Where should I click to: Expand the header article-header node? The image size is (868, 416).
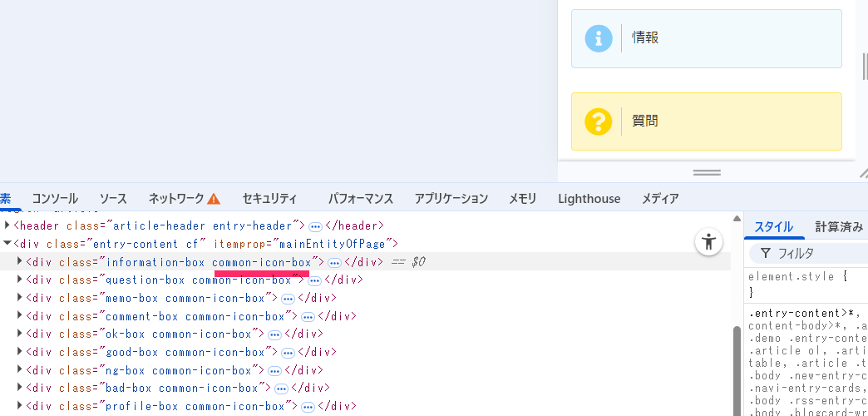tap(7, 225)
